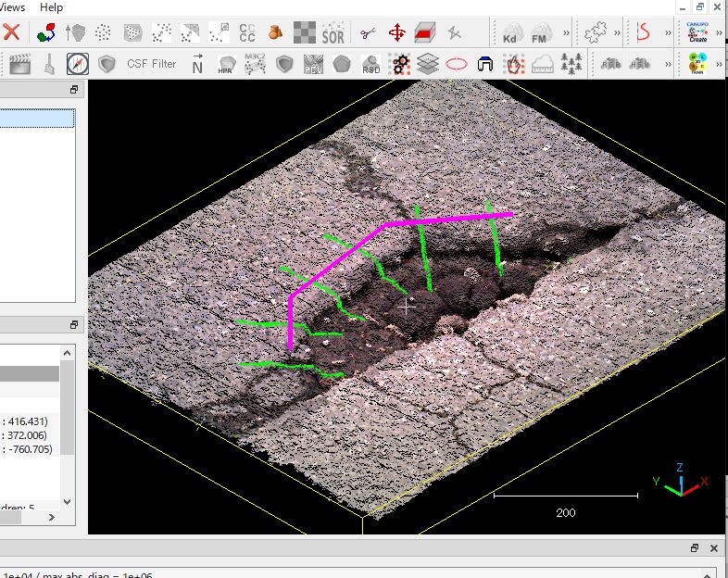Viewport: 728px width, 578px height.
Task: Open the cross section tool
Action: [x=425, y=34]
